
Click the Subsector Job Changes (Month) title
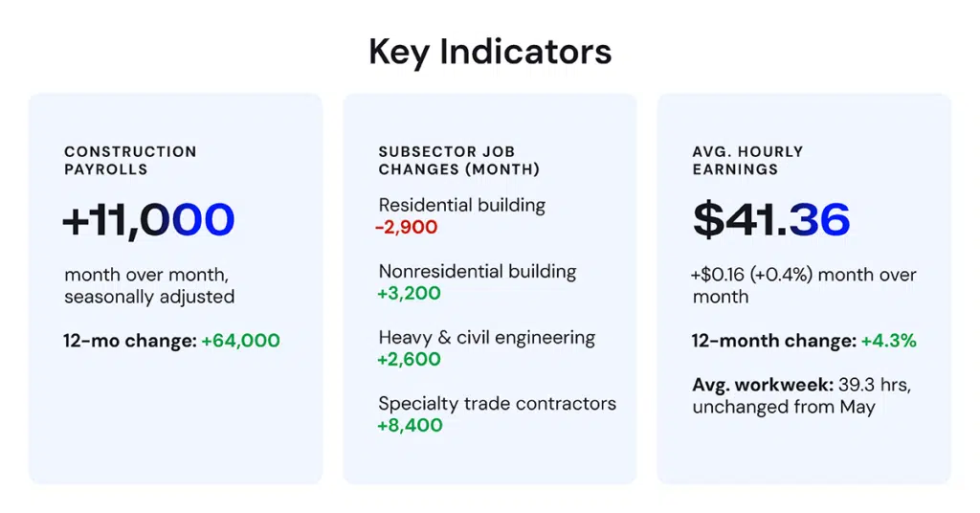458,161
